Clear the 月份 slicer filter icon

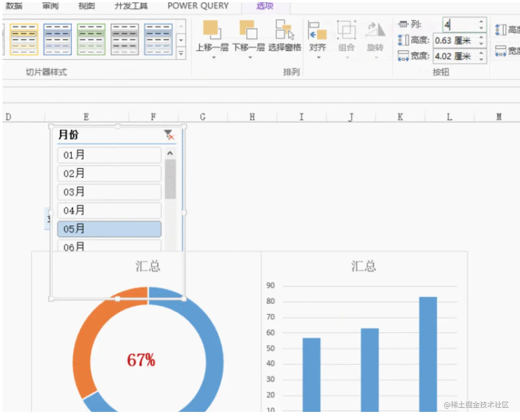point(169,135)
